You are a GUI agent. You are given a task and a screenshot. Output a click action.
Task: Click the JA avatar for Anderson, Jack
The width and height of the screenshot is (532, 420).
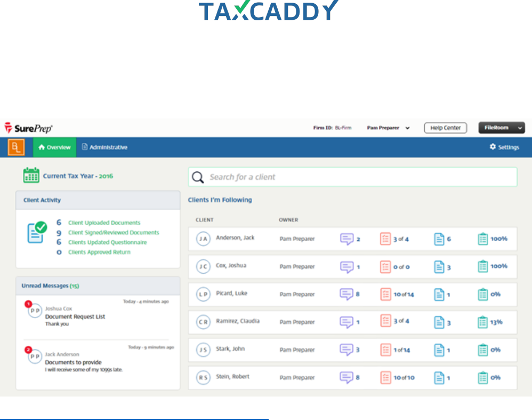click(x=203, y=239)
